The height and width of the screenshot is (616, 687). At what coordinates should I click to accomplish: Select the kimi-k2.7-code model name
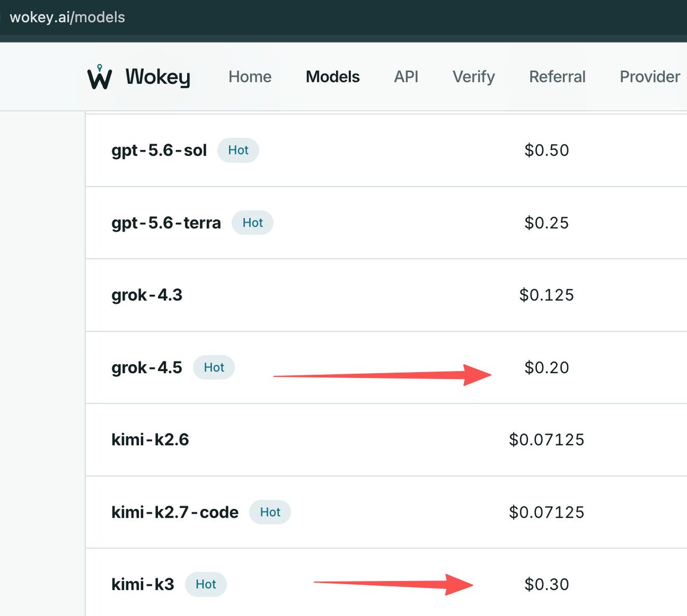coord(175,512)
